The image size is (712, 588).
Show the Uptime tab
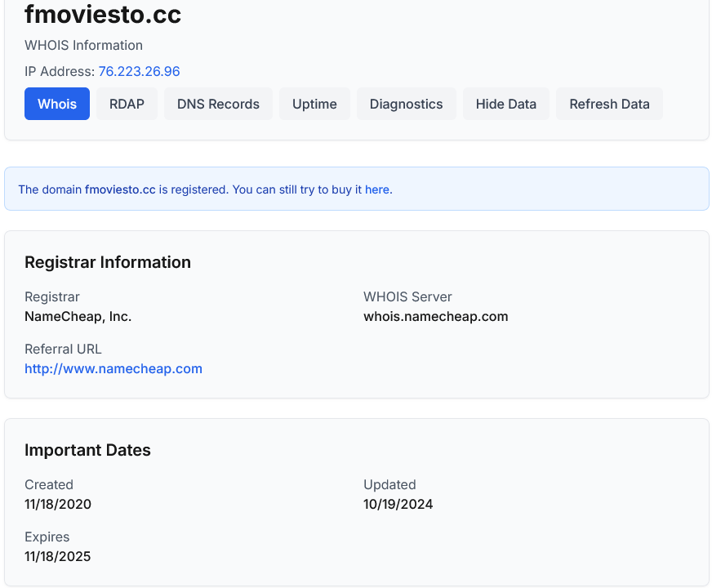click(314, 104)
